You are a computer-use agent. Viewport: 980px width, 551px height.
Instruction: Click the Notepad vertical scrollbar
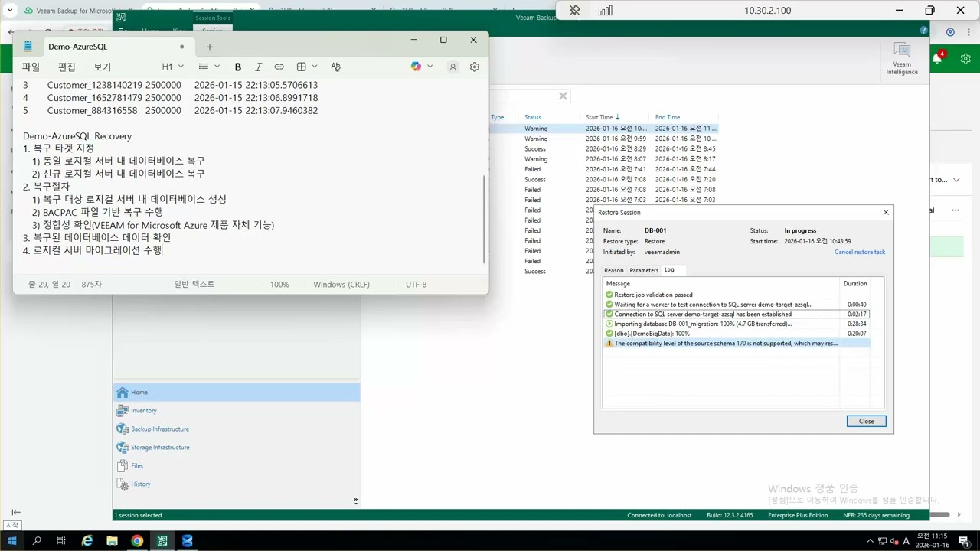[x=484, y=218]
